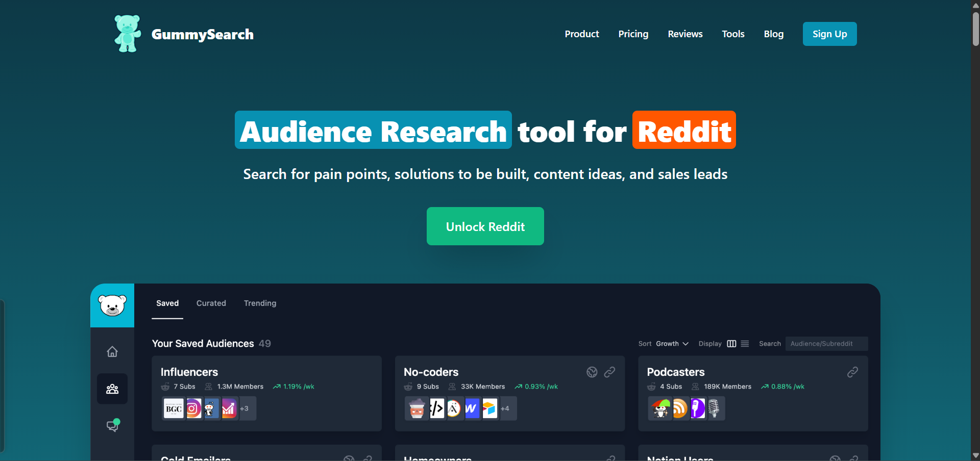
Task: Open the Reviews nav link
Action: [685, 34]
